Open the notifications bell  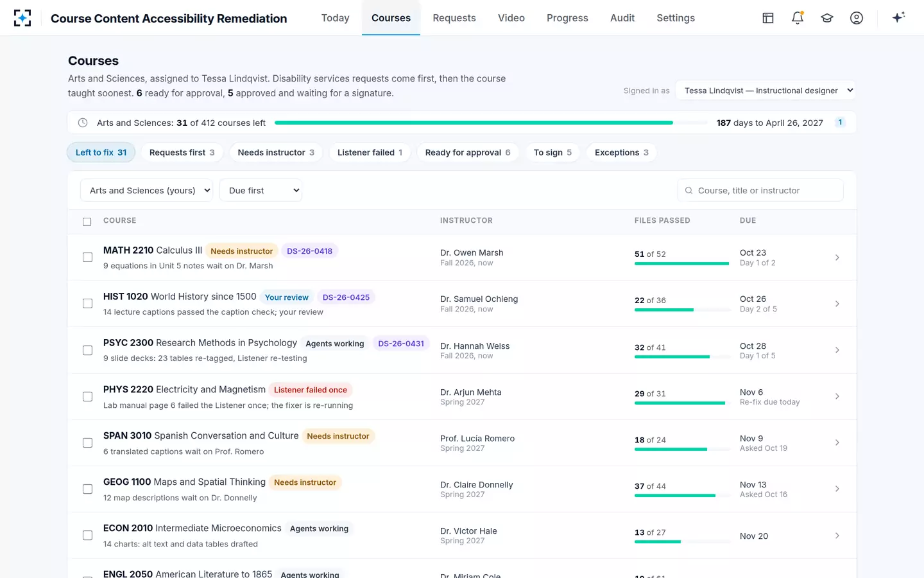coord(798,18)
